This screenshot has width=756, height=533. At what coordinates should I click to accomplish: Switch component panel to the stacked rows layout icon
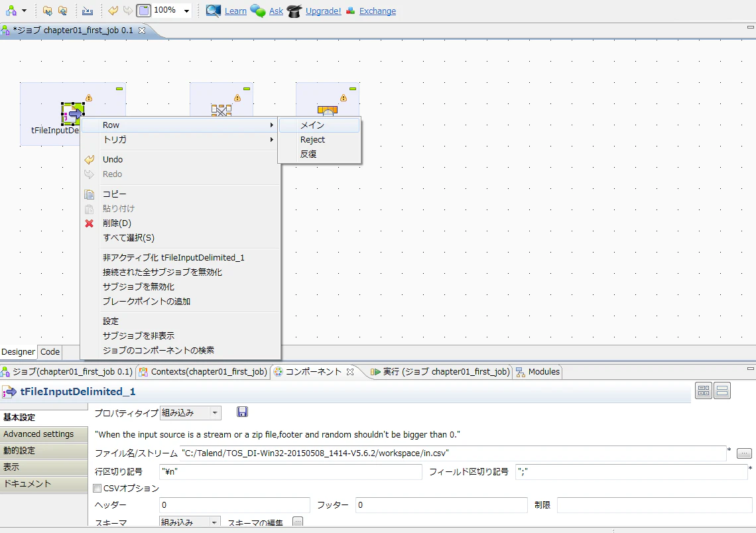(x=722, y=390)
